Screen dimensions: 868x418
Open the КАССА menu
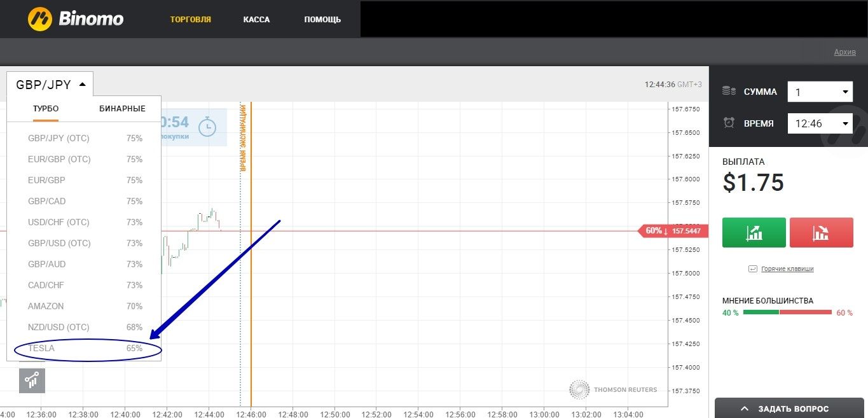pos(256,20)
